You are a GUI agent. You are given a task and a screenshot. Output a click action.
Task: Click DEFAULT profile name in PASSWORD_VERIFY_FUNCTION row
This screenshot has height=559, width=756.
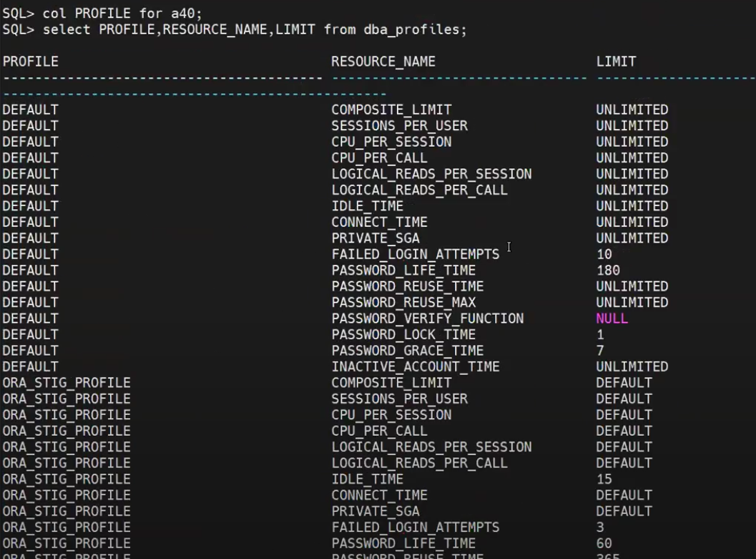[x=30, y=319]
